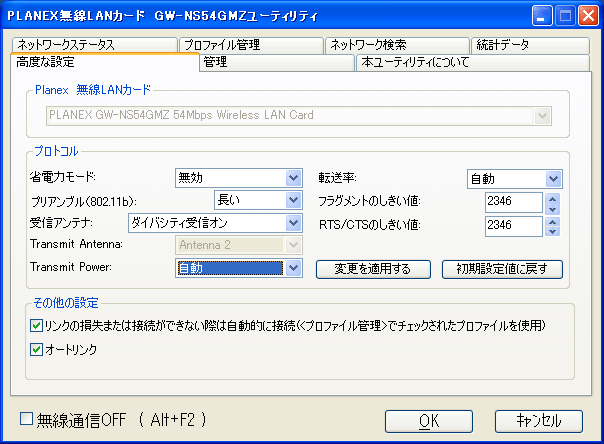Click the PLANEX wireless LAN card selector
604x444 pixels.
click(299, 116)
